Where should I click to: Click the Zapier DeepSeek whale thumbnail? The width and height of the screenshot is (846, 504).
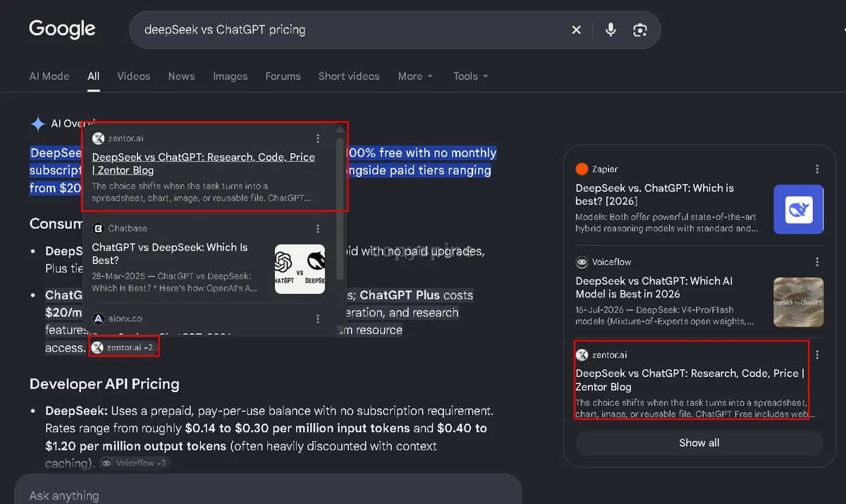coord(799,209)
